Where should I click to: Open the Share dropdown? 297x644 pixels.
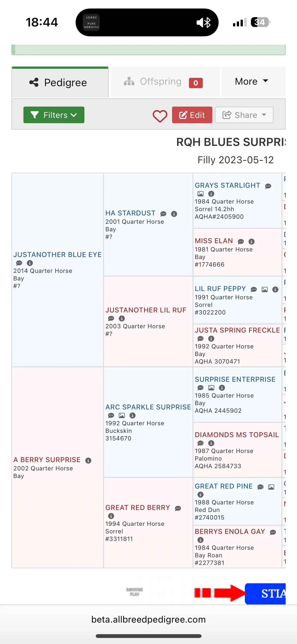[244, 115]
